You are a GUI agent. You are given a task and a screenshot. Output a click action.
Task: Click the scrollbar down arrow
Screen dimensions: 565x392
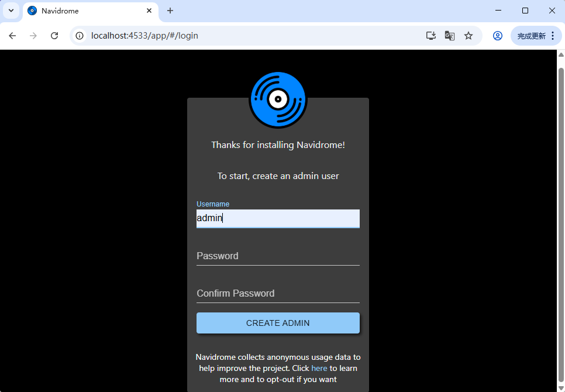(561, 388)
